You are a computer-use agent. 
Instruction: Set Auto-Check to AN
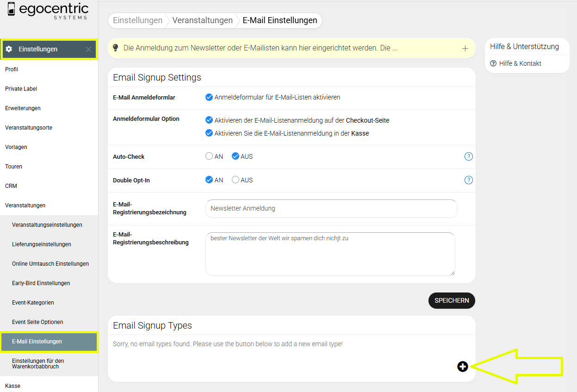[x=209, y=156]
